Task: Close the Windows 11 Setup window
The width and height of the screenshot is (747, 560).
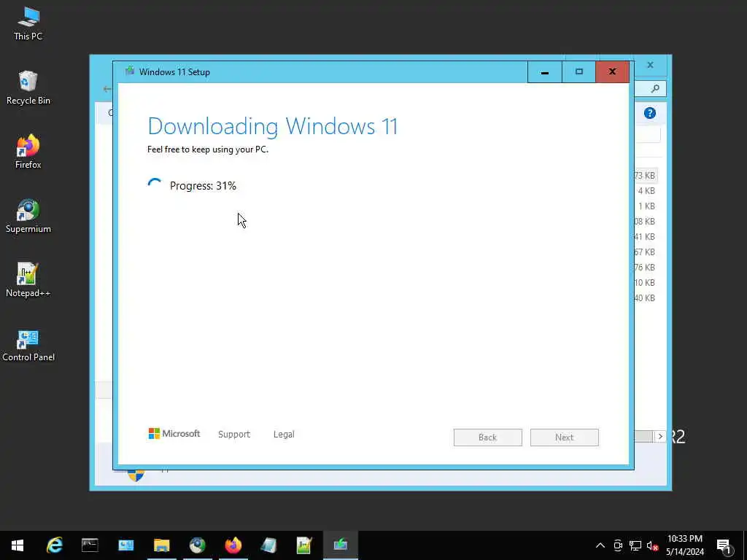Action: coord(612,72)
